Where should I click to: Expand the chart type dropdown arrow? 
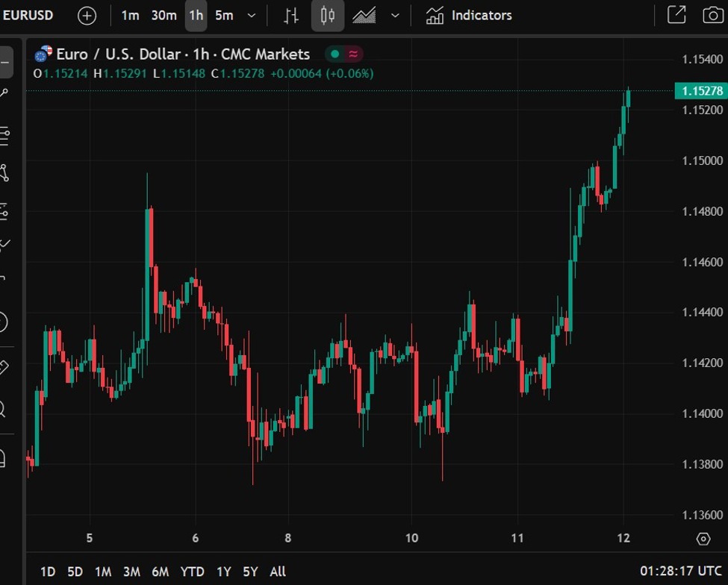[x=395, y=16]
